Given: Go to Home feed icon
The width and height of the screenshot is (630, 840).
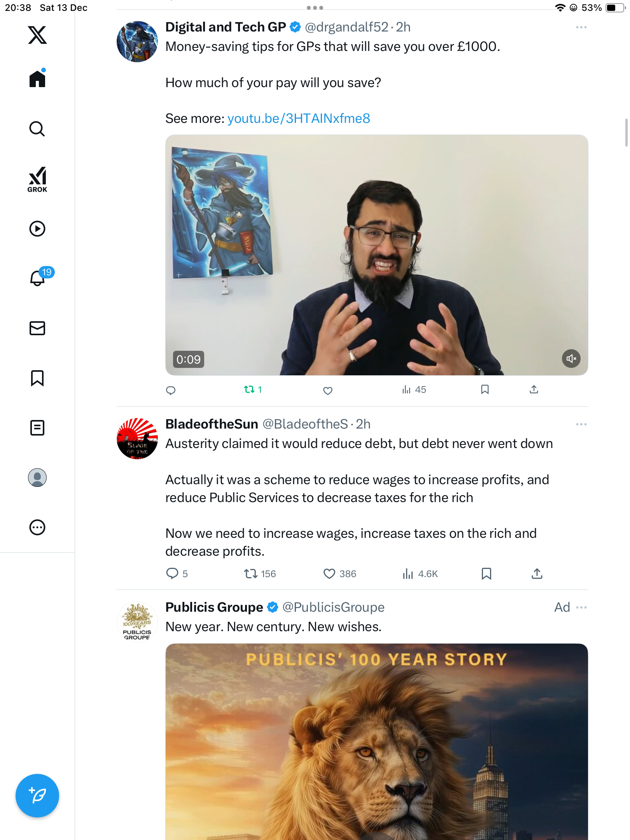Looking at the screenshot, I should pyautogui.click(x=37, y=79).
